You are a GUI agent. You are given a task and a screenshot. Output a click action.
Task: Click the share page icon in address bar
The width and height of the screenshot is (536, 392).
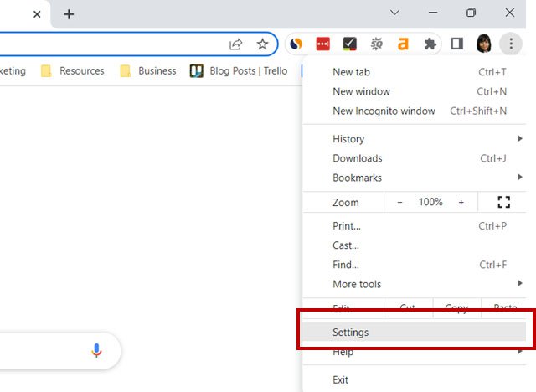point(236,44)
